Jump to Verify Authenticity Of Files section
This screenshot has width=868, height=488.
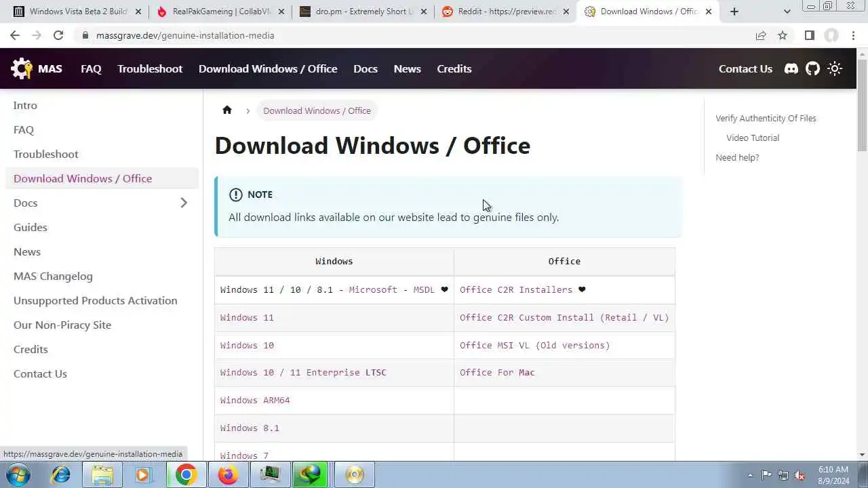(x=766, y=118)
